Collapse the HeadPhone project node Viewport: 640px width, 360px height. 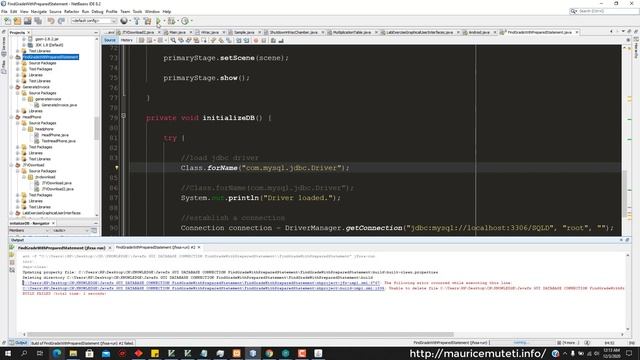click(12, 117)
